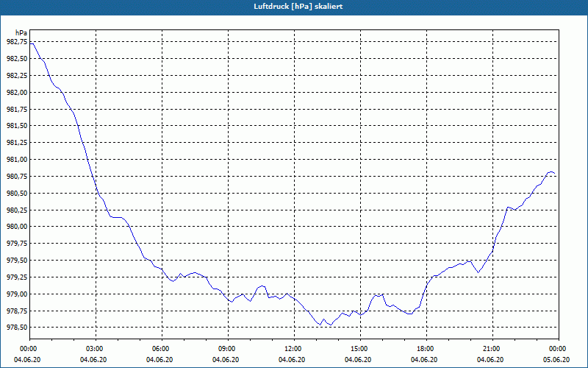Click the 980,25 y-axis value

[x=17, y=210]
